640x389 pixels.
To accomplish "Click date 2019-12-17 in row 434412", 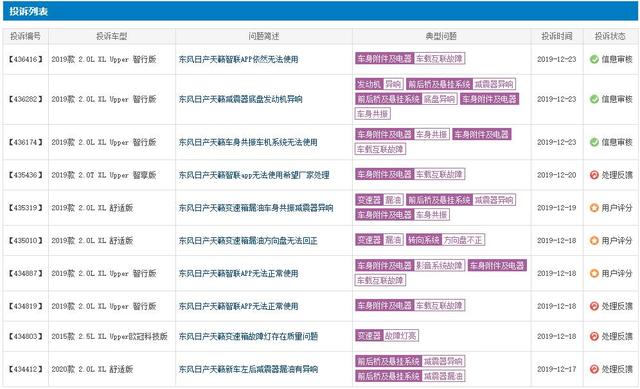I will coord(557,369).
